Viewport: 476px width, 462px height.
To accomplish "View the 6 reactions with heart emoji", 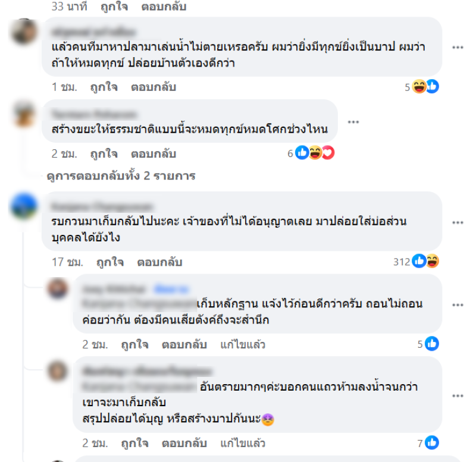I will click(311, 153).
